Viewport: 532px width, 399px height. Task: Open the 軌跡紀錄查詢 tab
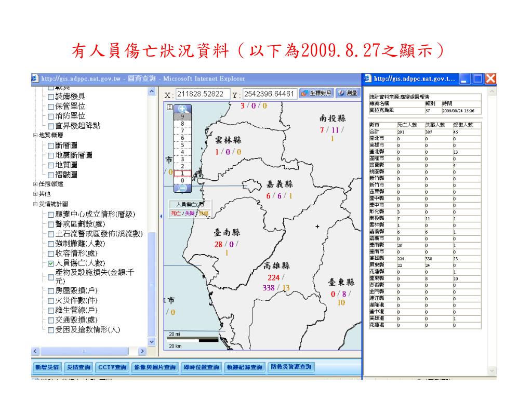244,367
